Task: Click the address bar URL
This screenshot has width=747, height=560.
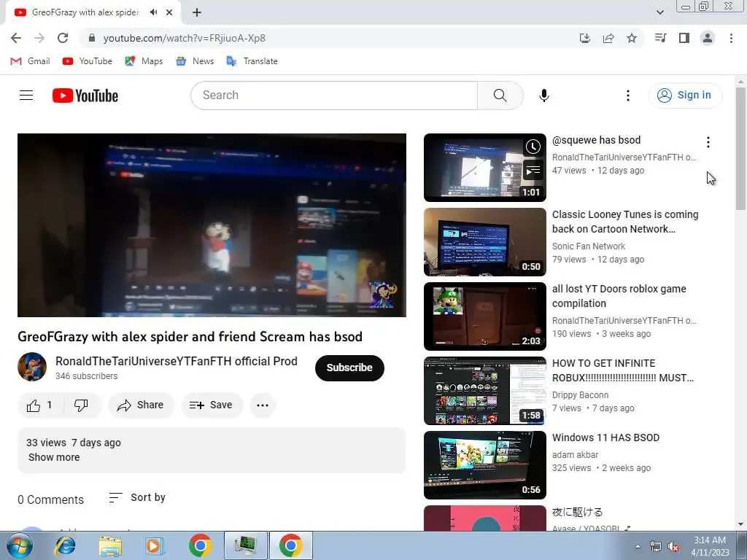Action: pyautogui.click(x=184, y=38)
